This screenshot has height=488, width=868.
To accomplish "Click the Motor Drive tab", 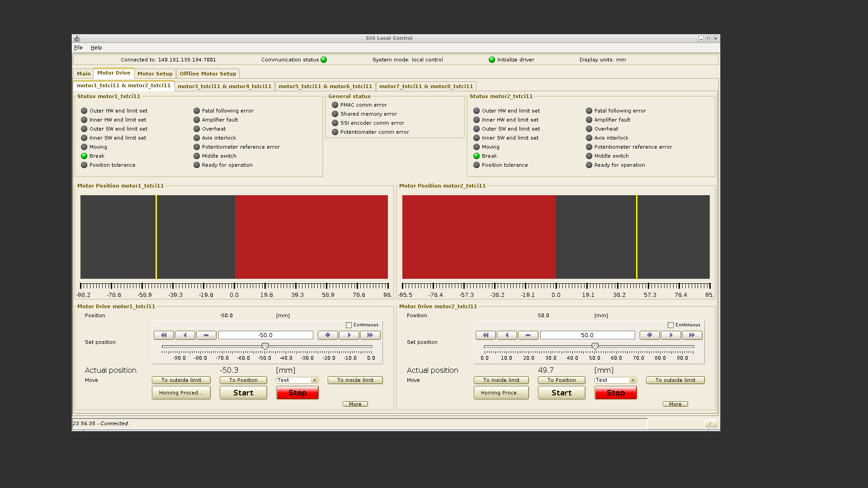I will point(114,73).
